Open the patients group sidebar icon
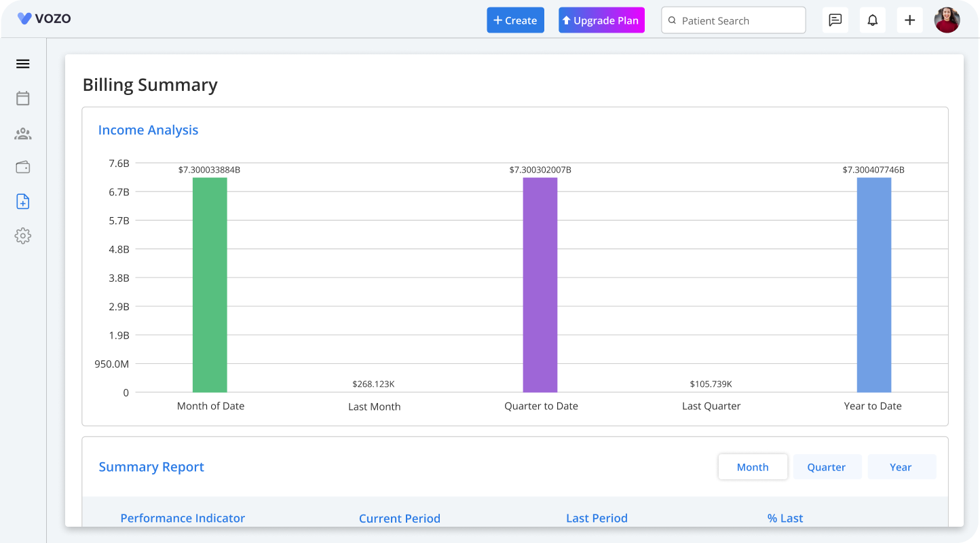Viewport: 980px width, 543px height. click(x=23, y=134)
